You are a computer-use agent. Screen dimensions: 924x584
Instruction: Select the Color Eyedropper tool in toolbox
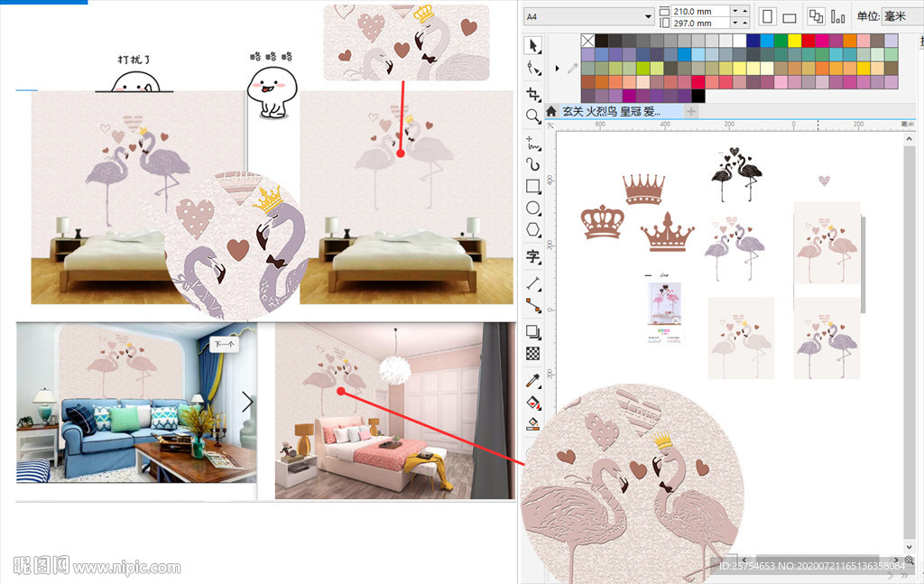coord(533,380)
